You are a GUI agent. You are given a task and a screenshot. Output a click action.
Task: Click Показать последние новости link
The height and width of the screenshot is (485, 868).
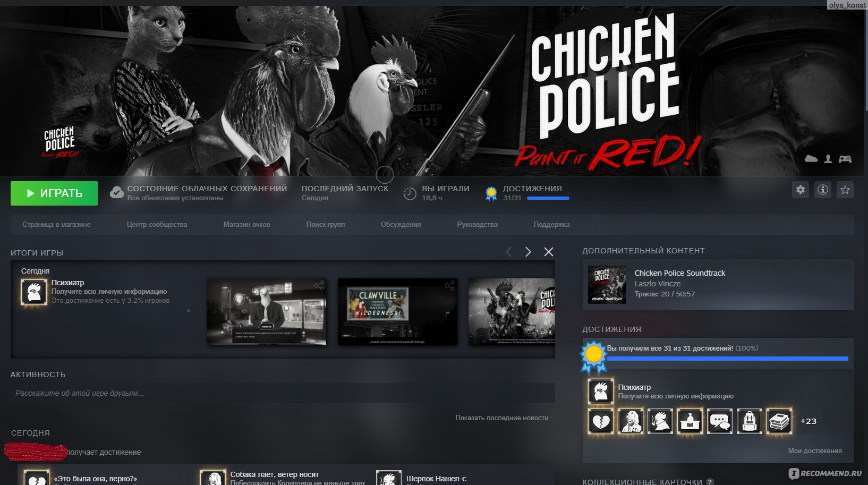pos(501,418)
